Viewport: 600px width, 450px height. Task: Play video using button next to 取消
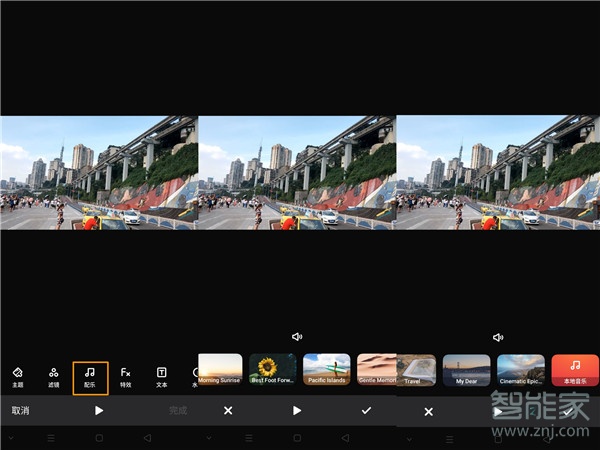98,410
